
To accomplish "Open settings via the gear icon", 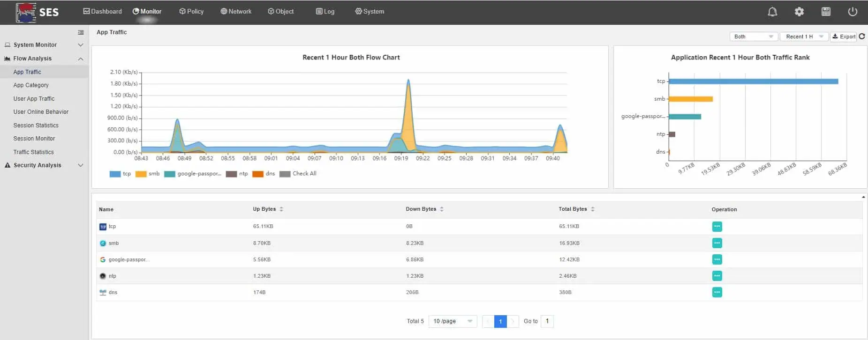I will click(x=799, y=12).
